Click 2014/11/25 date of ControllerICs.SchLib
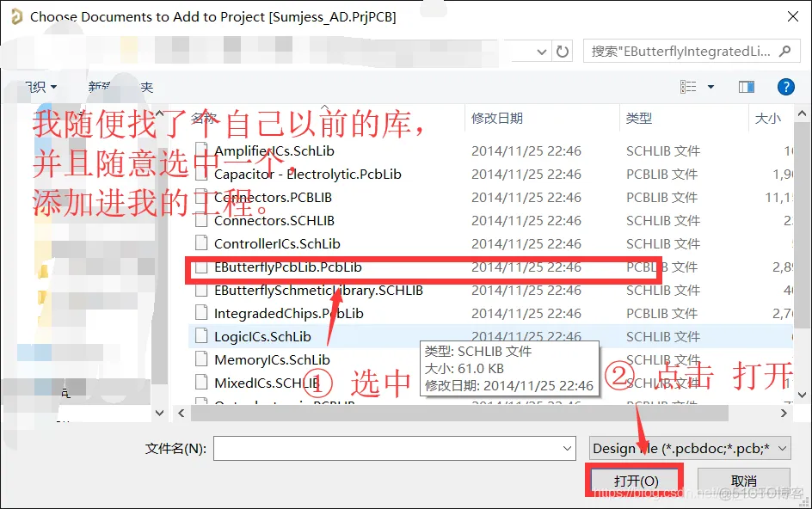The image size is (812, 509). [526, 244]
